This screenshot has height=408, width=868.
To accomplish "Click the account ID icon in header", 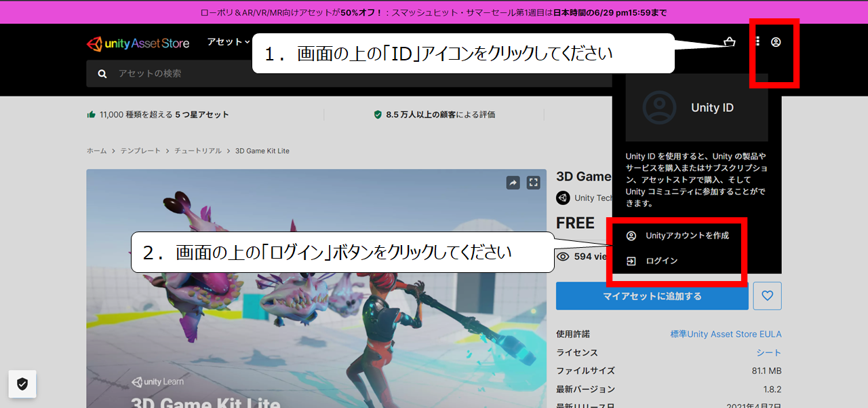I will tap(776, 42).
